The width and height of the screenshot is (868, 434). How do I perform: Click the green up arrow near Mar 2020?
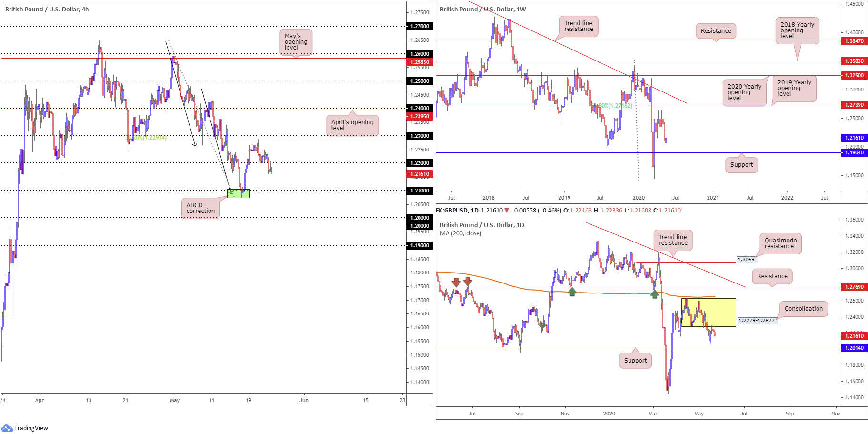655,294
